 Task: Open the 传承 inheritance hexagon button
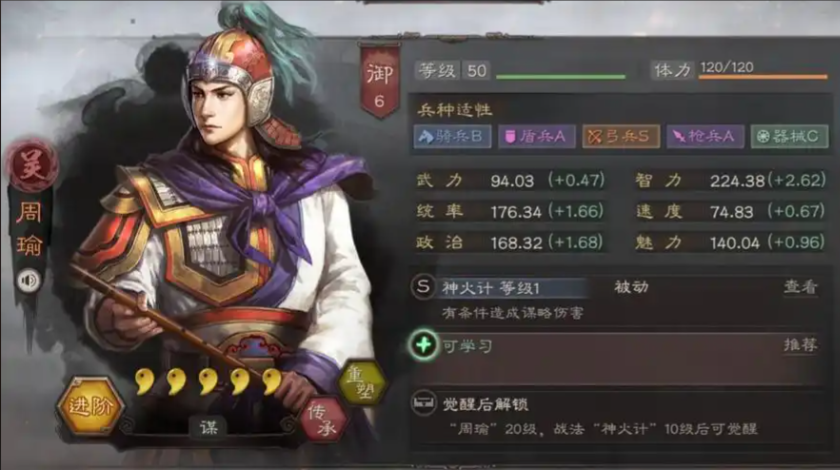pos(323,420)
